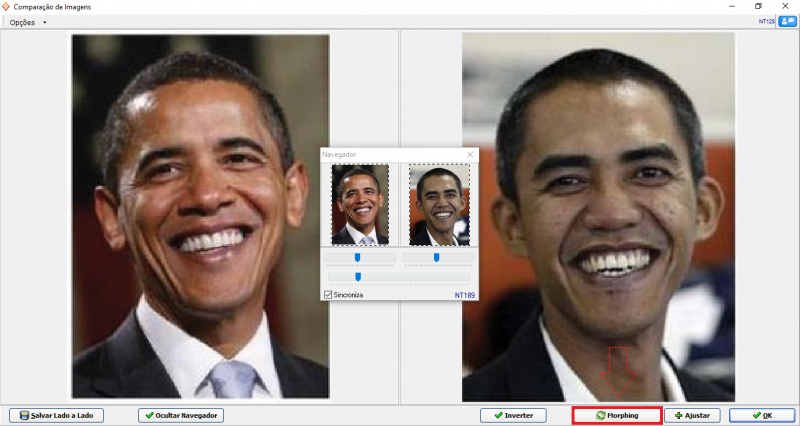Expand the Opções dropdown arrow
The image size is (800, 426).
pyautogui.click(x=45, y=22)
